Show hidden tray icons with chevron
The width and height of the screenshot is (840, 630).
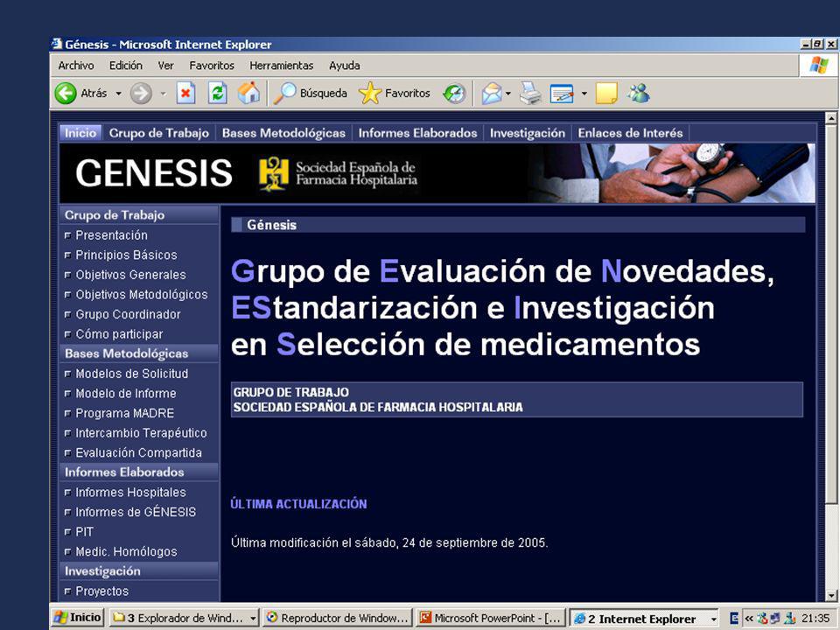pos(749,619)
